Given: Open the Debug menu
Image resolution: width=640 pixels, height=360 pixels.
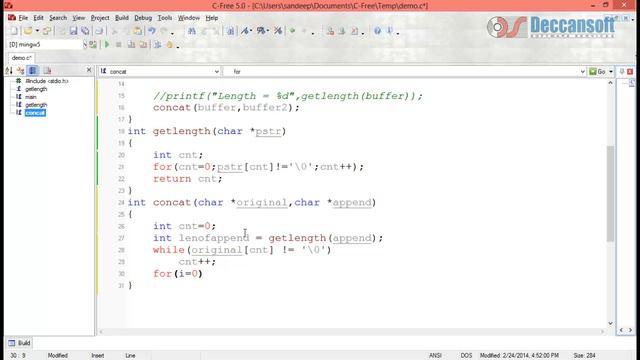Looking at the screenshot, I should [143, 18].
